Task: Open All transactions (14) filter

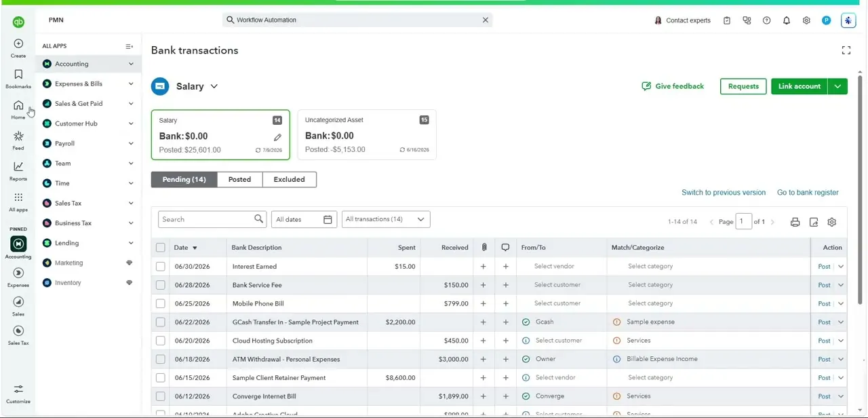Action: (x=385, y=219)
